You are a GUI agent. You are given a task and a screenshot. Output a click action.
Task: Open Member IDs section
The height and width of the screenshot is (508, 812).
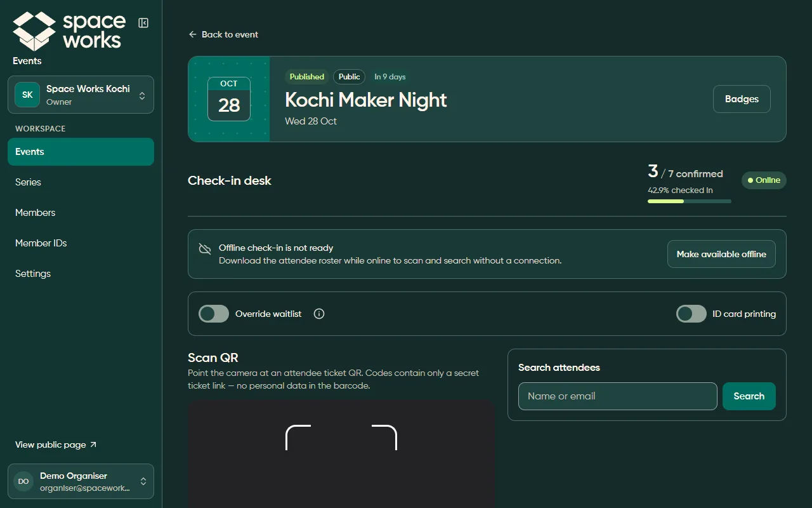tap(81, 243)
